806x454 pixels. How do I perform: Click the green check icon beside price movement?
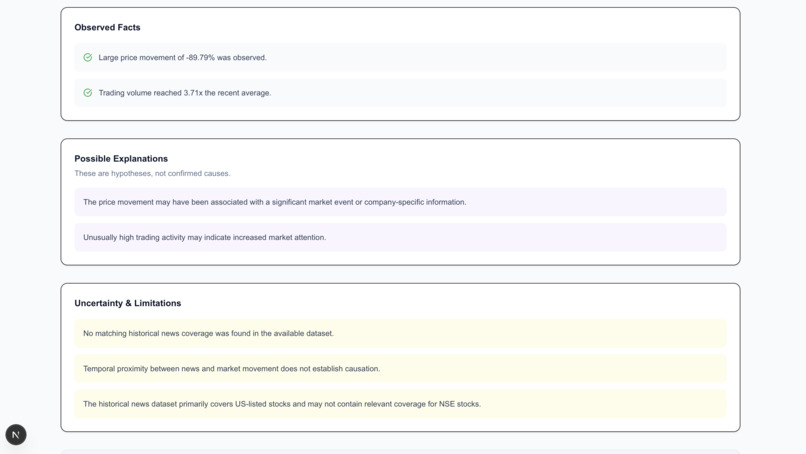coord(88,58)
